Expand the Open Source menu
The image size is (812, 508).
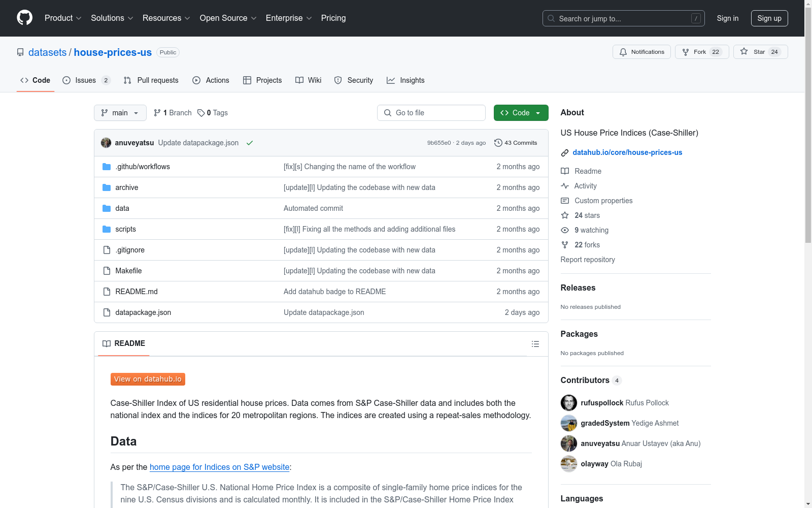tap(228, 18)
